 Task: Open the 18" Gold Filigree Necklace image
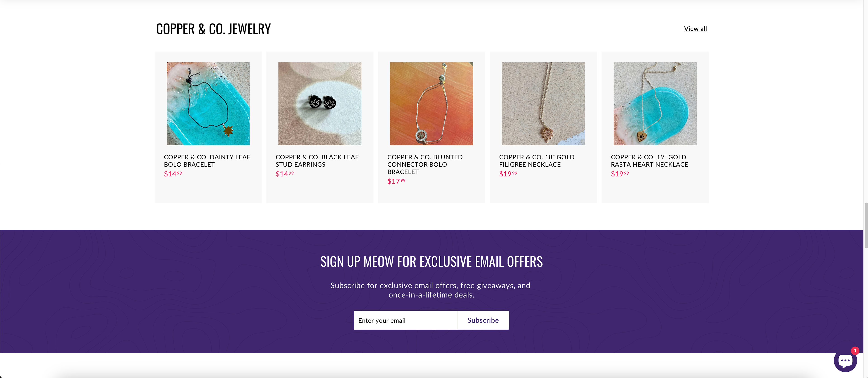[x=543, y=103]
